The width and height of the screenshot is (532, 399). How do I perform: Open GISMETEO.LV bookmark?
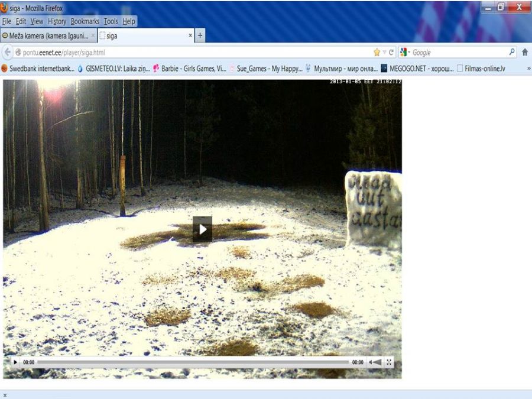tap(113, 69)
